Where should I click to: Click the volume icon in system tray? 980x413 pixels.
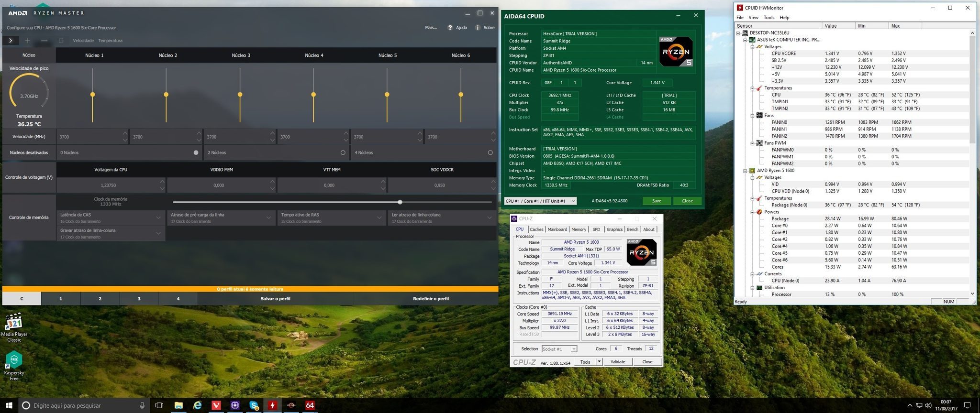pos(928,405)
